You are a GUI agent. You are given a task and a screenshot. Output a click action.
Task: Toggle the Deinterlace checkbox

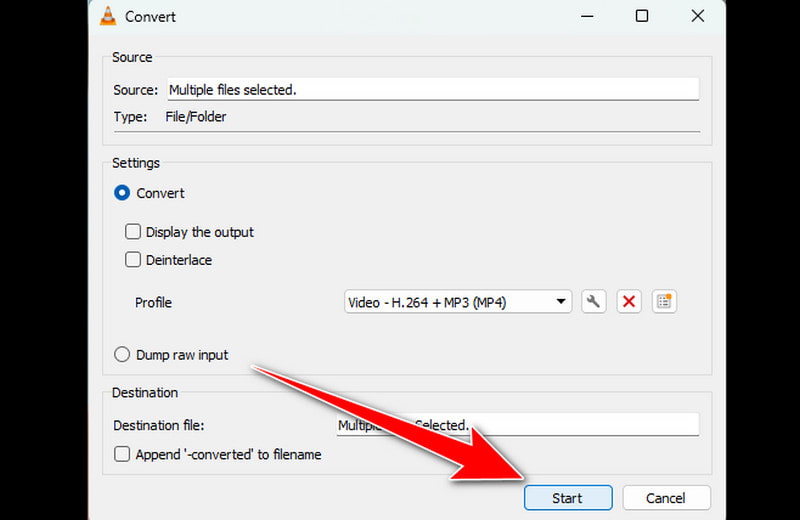pos(133,260)
